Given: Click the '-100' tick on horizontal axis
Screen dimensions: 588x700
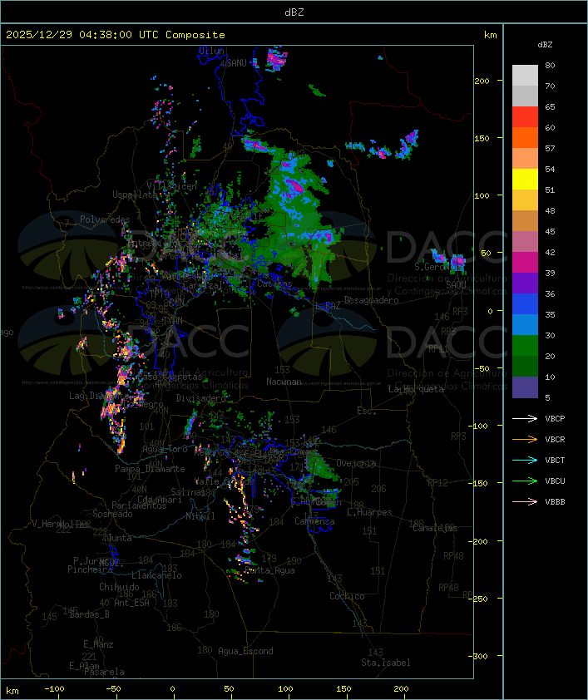Looking at the screenshot, I should pyautogui.click(x=54, y=689).
